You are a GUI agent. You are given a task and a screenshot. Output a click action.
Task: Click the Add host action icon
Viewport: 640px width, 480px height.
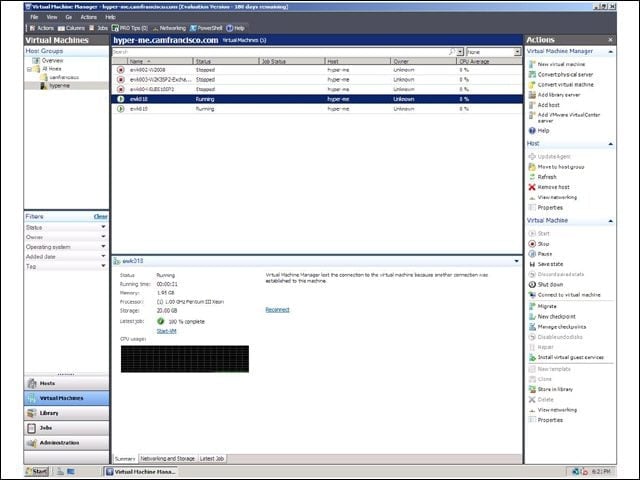click(532, 105)
